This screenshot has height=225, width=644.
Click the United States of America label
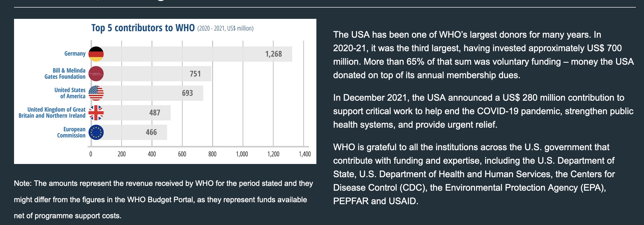pyautogui.click(x=70, y=93)
